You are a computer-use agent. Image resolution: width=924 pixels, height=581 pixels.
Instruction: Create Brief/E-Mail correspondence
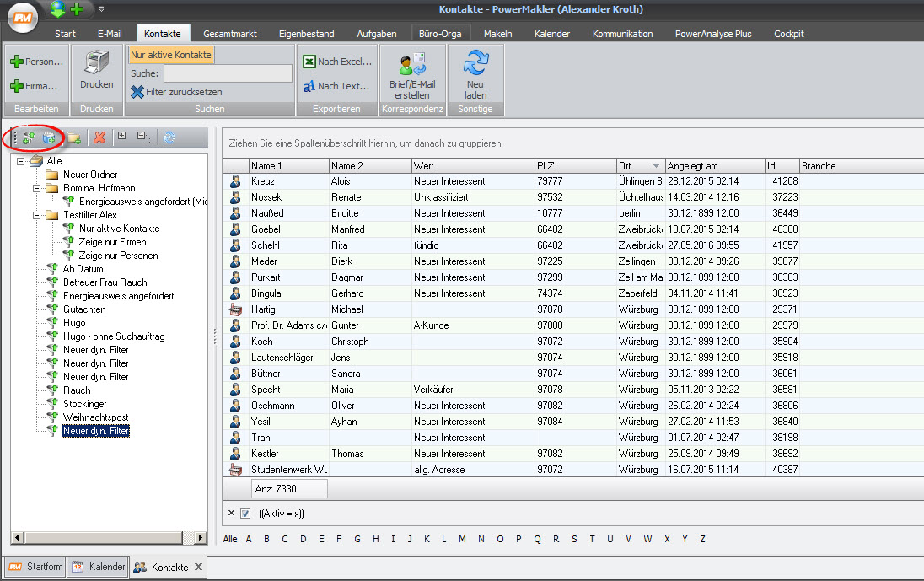click(x=412, y=76)
